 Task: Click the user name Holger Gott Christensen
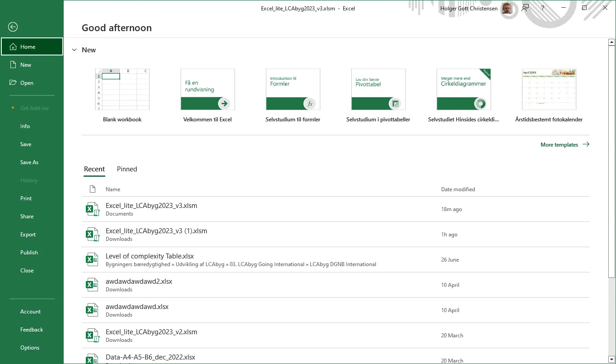(469, 9)
